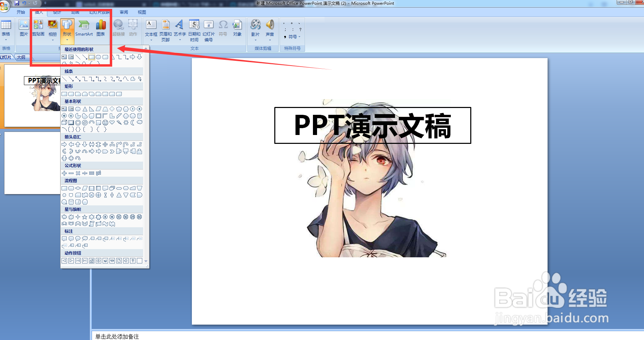Insert the Home action button

[x=92, y=261]
